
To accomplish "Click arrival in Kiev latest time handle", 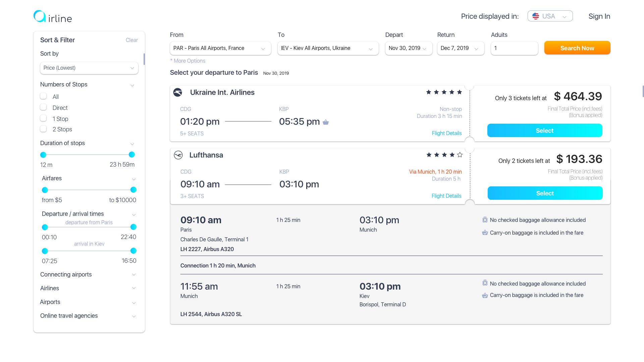I will 133,251.
